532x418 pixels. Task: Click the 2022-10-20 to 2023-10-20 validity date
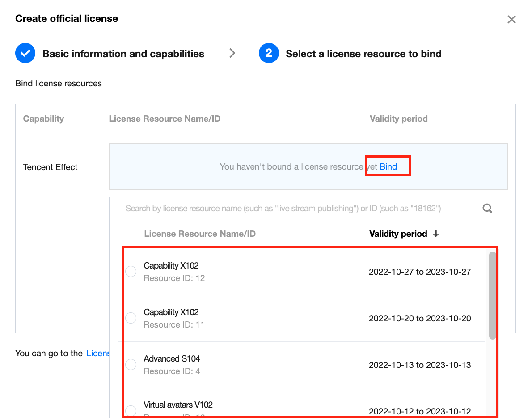(420, 318)
